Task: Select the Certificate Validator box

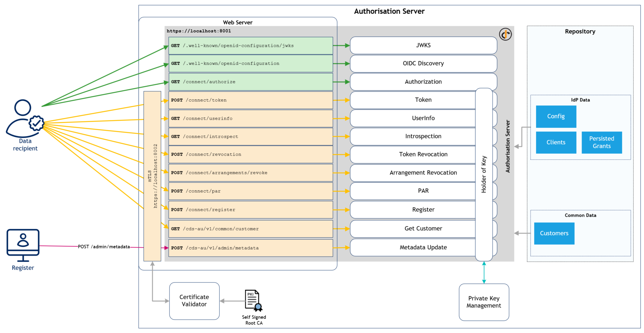Action: [x=194, y=301]
